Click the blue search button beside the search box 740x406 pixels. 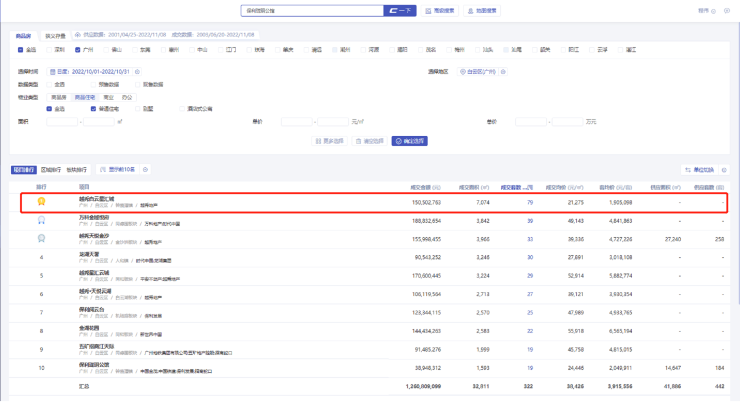point(400,10)
